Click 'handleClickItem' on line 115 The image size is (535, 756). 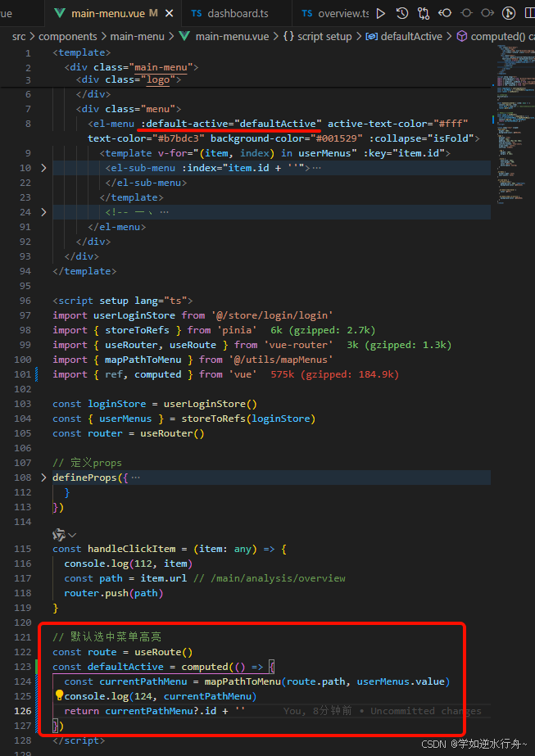pos(132,549)
